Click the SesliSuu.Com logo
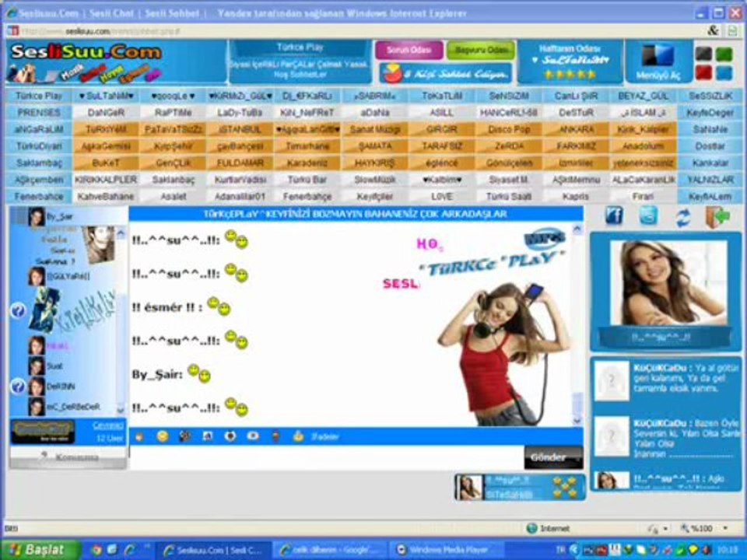Screen dimensions: 747x560 point(86,52)
